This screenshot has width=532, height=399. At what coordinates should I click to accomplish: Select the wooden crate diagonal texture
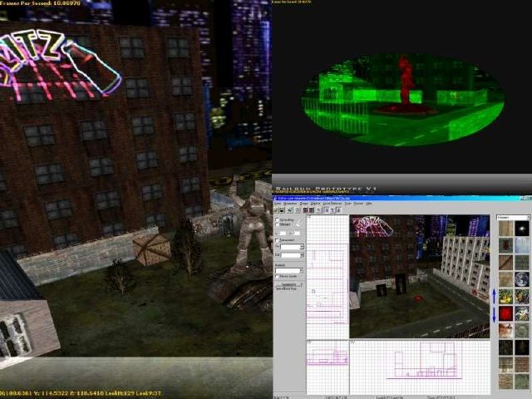click(506, 262)
